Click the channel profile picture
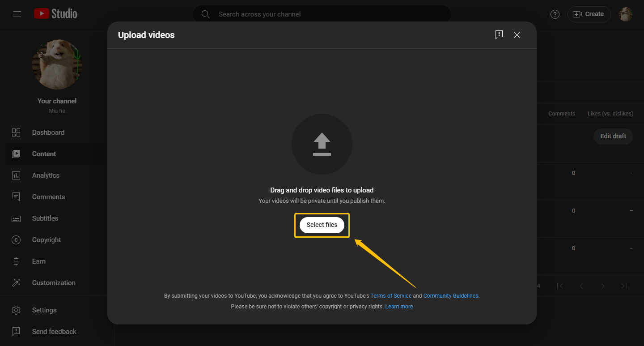This screenshot has width=644, height=346. [x=57, y=64]
